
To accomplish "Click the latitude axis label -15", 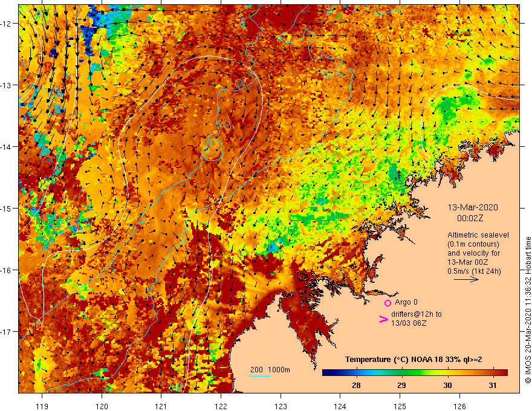I will [7, 208].
